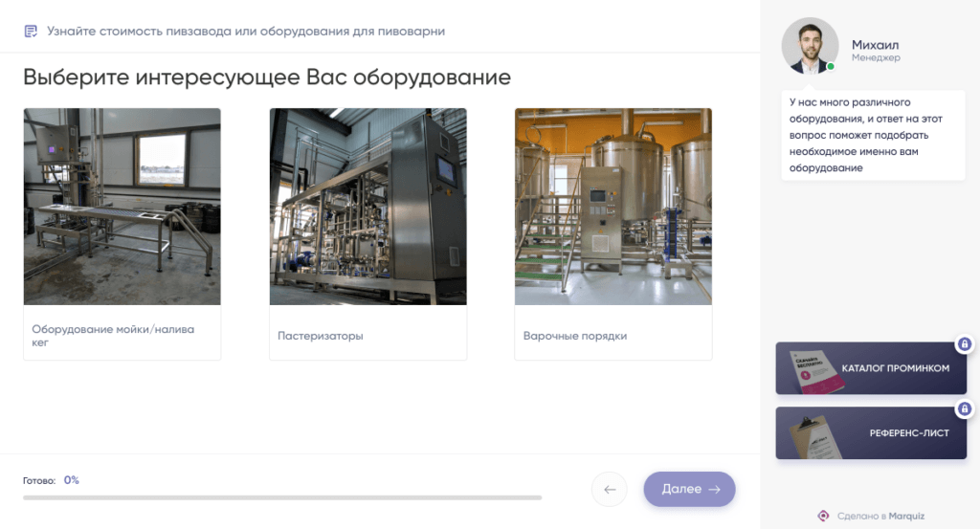Click the header text about brewery cost
Image resolution: width=980 pixels, height=529 pixels.
246,32
